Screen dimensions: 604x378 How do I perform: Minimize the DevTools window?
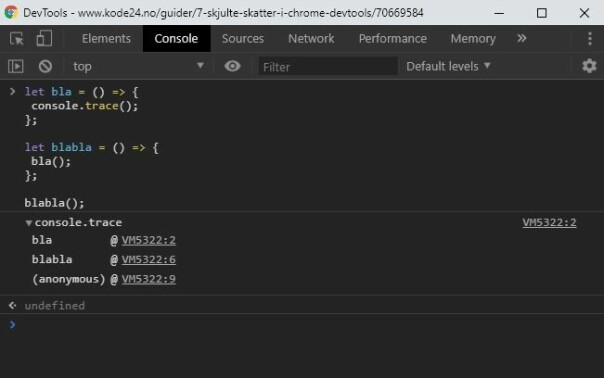499,13
